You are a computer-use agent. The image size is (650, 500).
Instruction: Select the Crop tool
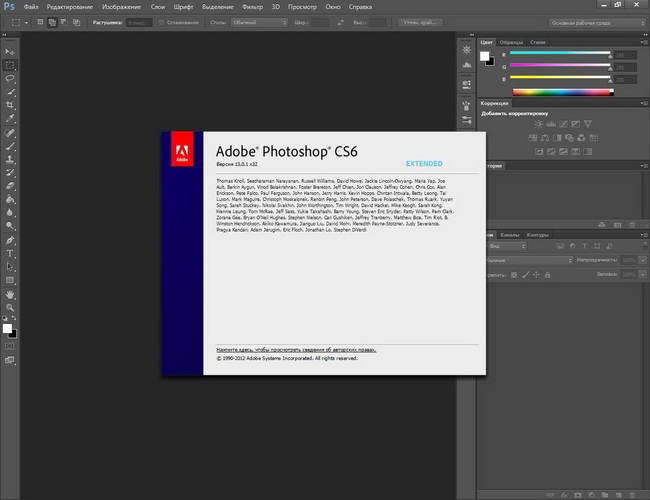(x=10, y=105)
